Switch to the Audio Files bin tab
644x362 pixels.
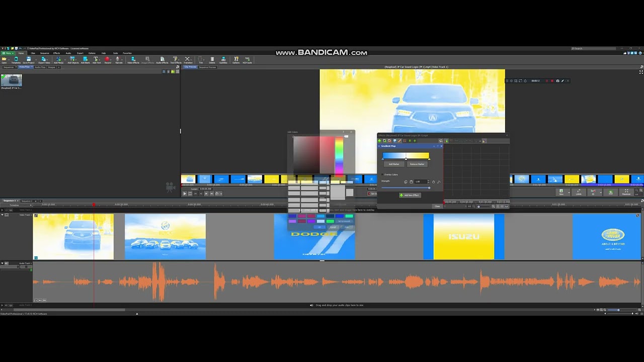click(x=40, y=67)
